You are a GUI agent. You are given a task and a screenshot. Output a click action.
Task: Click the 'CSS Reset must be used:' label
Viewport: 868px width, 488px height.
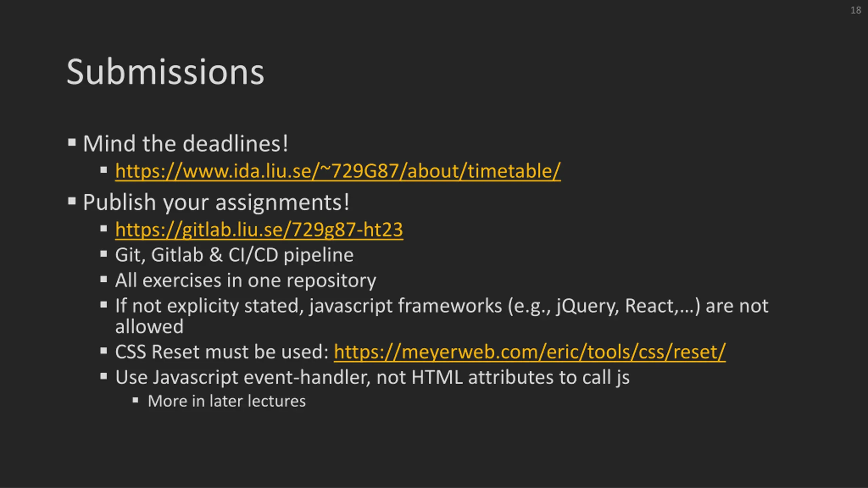(x=222, y=352)
